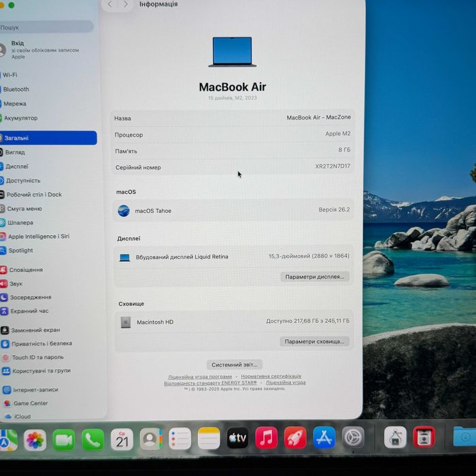Open the App Store from Dock
The width and height of the screenshot is (476, 476).
tap(324, 437)
